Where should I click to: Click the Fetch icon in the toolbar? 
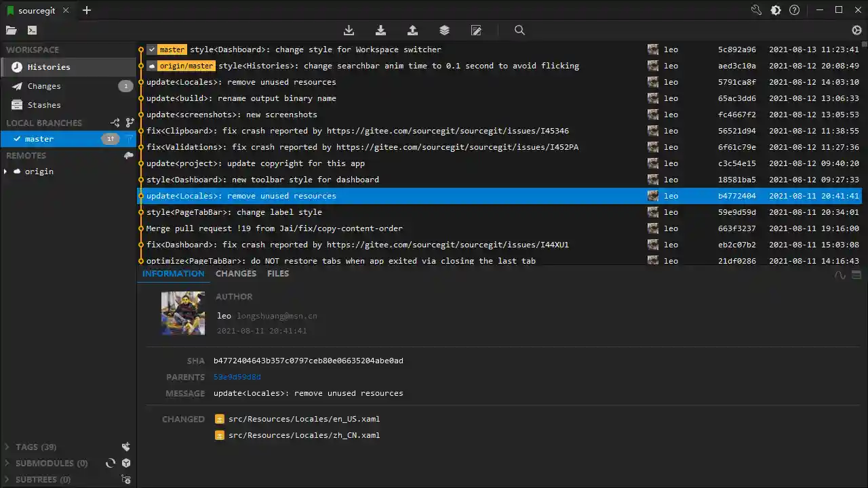pyautogui.click(x=349, y=30)
